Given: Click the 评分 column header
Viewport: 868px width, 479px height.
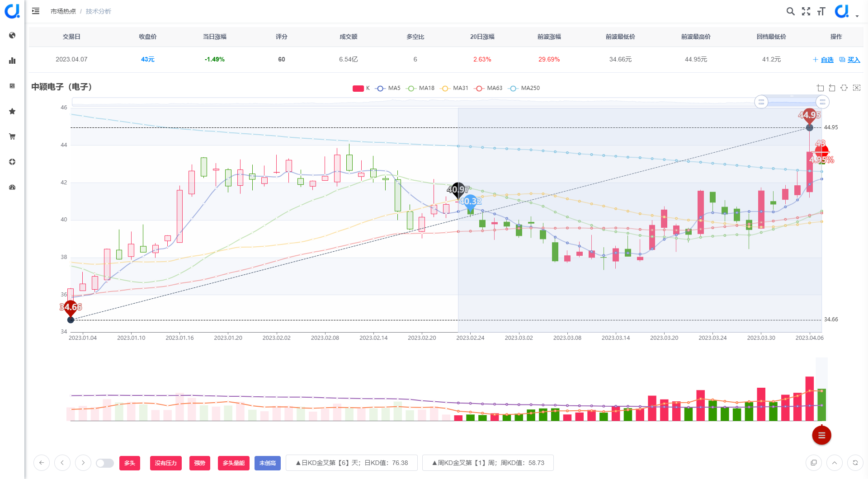Looking at the screenshot, I should coord(282,37).
